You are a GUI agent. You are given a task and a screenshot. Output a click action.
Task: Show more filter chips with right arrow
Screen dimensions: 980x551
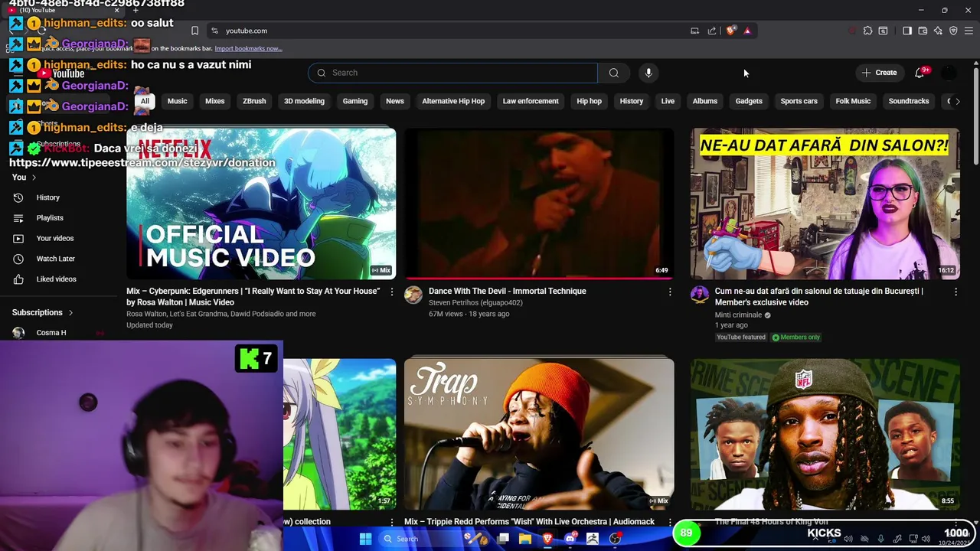[957, 101]
